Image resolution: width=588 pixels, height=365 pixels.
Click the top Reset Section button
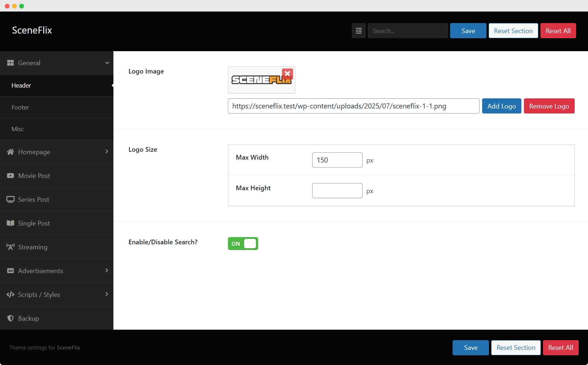[513, 31]
